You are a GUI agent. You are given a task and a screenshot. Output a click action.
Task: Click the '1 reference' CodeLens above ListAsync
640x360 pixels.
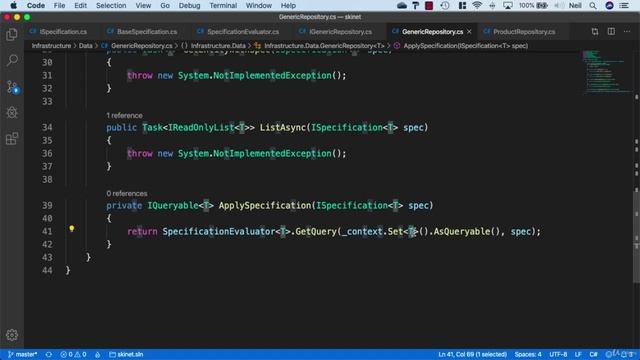[x=124, y=116]
